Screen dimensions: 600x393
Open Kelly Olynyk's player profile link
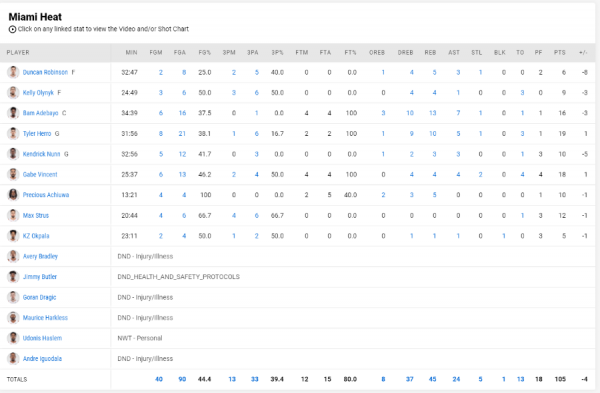pyautogui.click(x=38, y=93)
